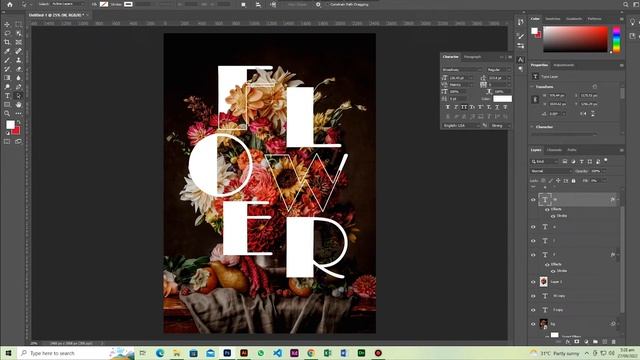Toggle Quick Mask mode
The height and width of the screenshot is (360, 640).
[7, 142]
